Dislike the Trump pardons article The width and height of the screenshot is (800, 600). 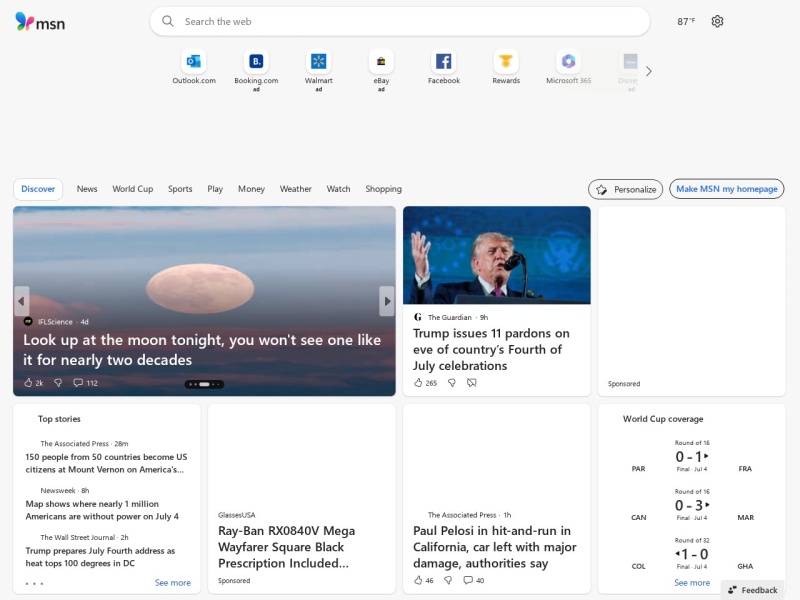click(452, 383)
